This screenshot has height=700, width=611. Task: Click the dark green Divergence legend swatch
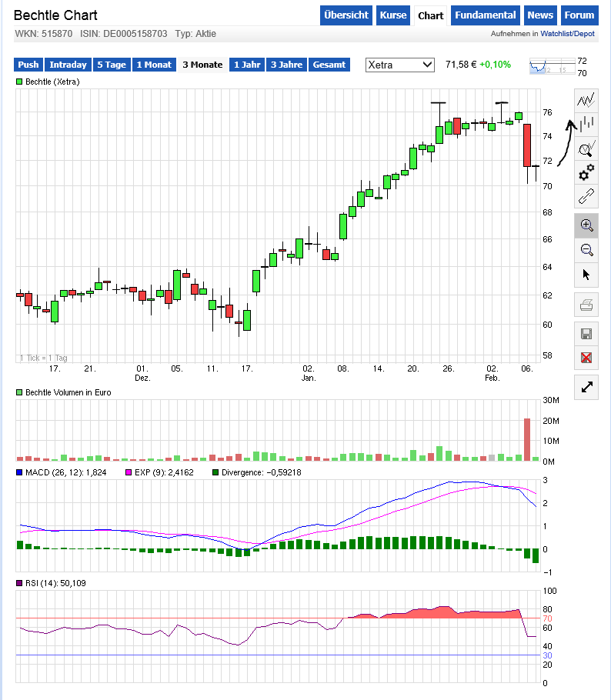(x=215, y=472)
